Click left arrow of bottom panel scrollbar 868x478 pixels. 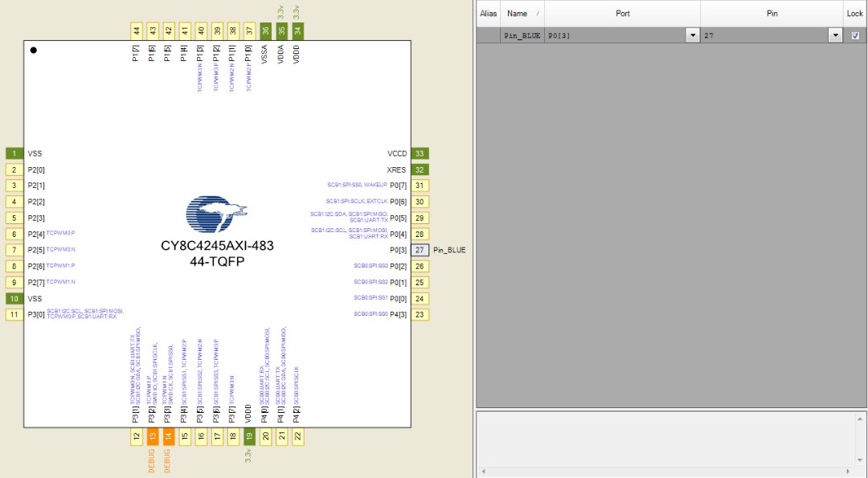point(482,472)
